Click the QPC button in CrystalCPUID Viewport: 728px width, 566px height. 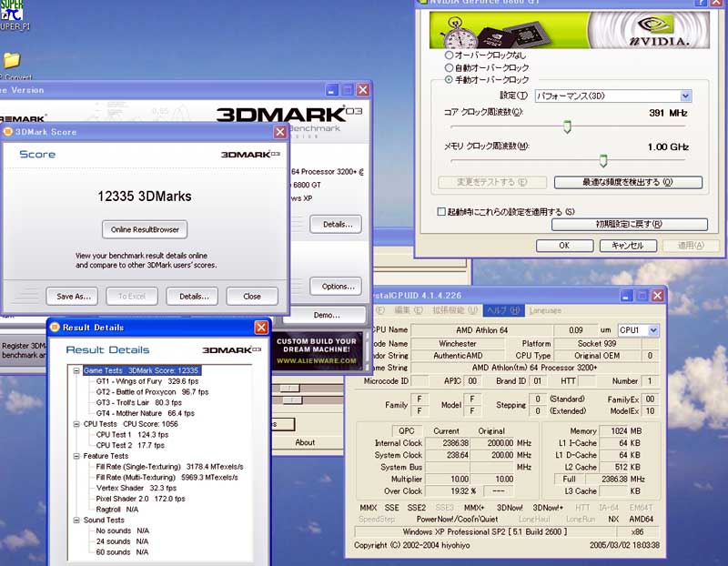tap(407, 431)
